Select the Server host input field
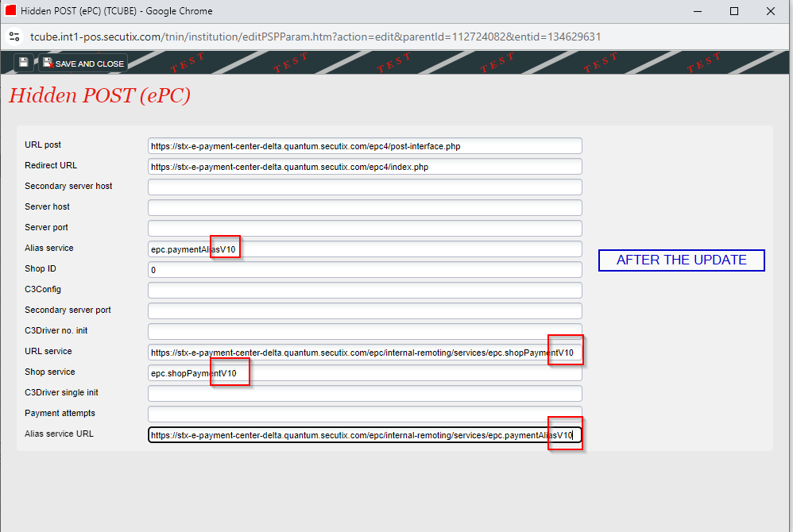This screenshot has height=532, width=793. click(x=364, y=207)
